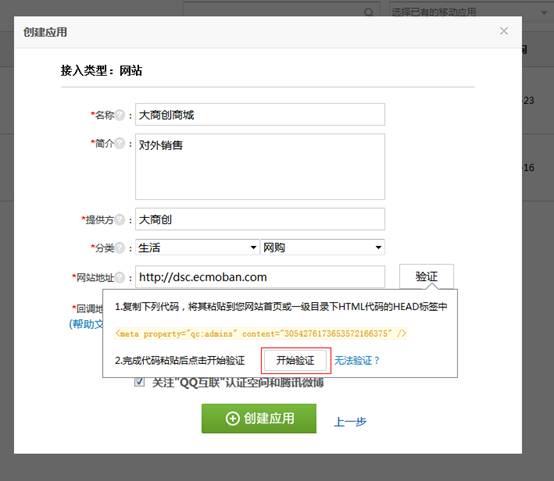Go back via 上一步 link
Viewport: 554px width, 481px height.
[x=350, y=421]
